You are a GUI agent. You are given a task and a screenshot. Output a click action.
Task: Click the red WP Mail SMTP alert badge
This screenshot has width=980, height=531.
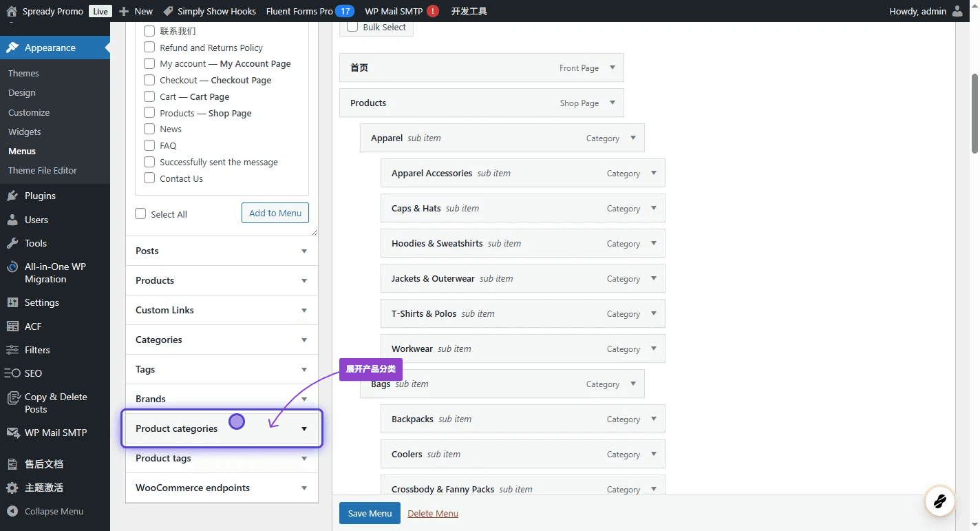pyautogui.click(x=433, y=11)
